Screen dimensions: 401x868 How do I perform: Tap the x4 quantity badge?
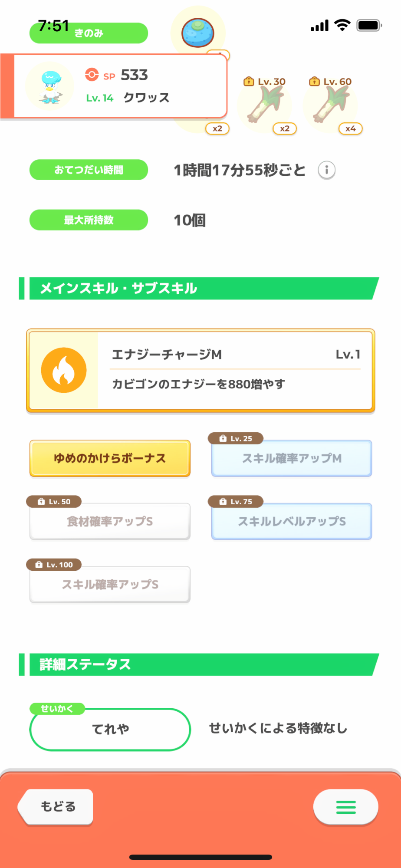pyautogui.click(x=350, y=128)
